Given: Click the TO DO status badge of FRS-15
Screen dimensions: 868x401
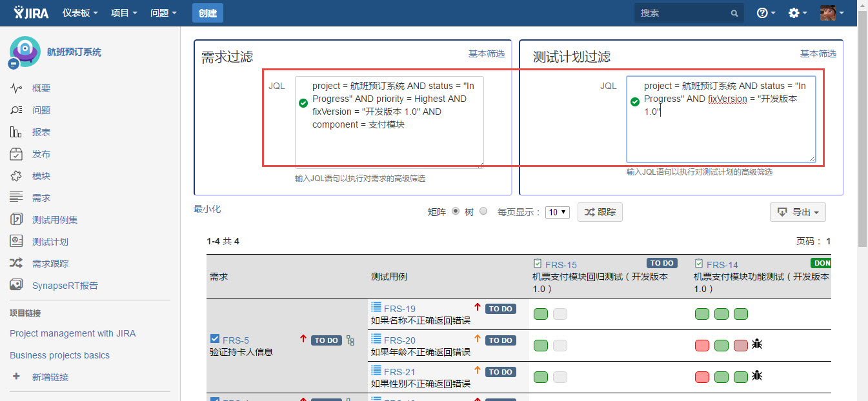Looking at the screenshot, I should 662,263.
